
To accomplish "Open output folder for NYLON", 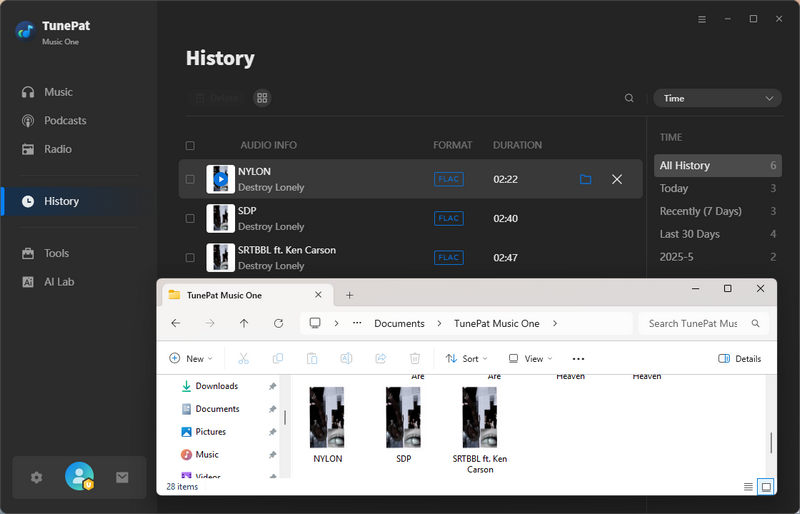I will tap(585, 179).
